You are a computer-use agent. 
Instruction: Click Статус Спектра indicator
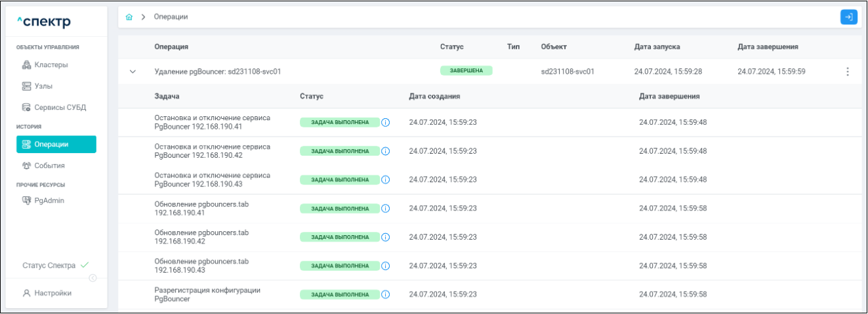click(55, 265)
